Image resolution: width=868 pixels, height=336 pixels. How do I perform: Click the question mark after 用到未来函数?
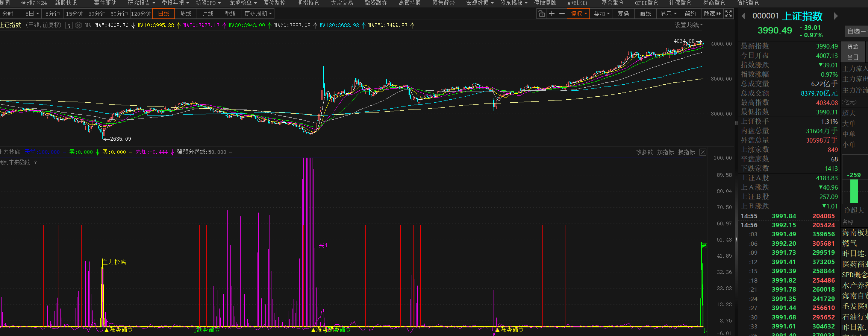pos(36,163)
